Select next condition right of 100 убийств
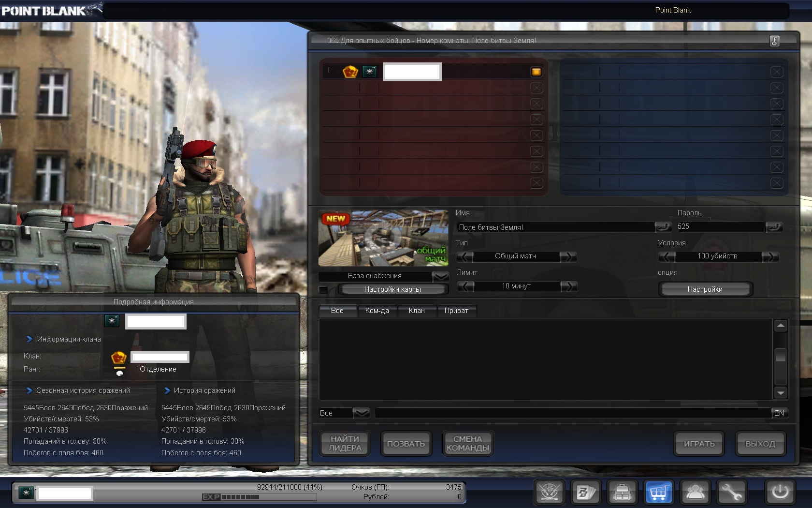This screenshot has height=508, width=812. pyautogui.click(x=770, y=256)
